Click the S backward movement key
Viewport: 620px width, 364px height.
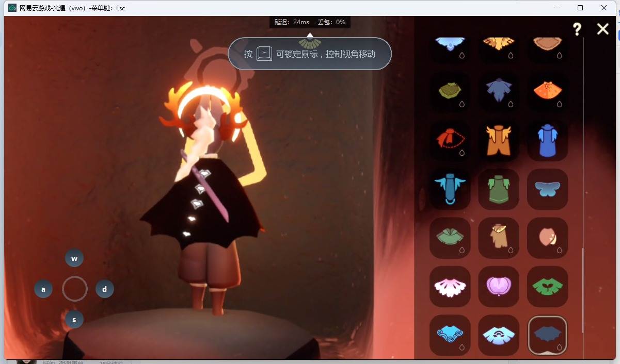click(74, 319)
